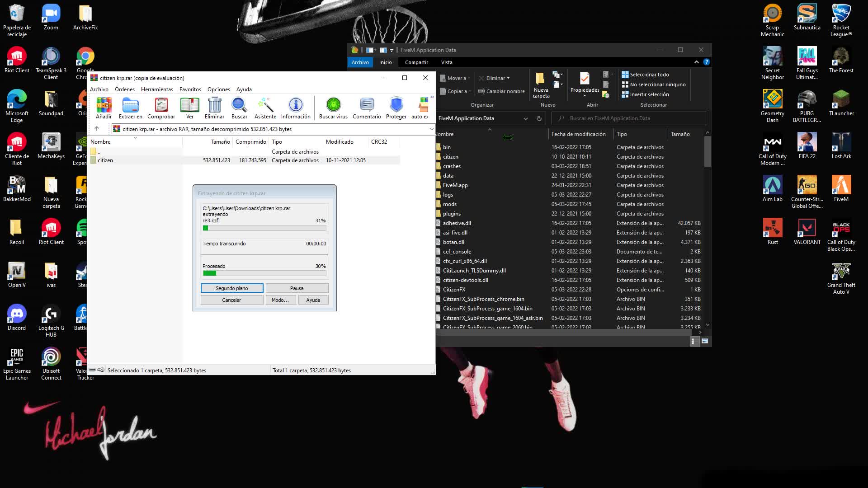Click the Procesado progress bar
Screen dimensions: 868x488
(x=264, y=273)
